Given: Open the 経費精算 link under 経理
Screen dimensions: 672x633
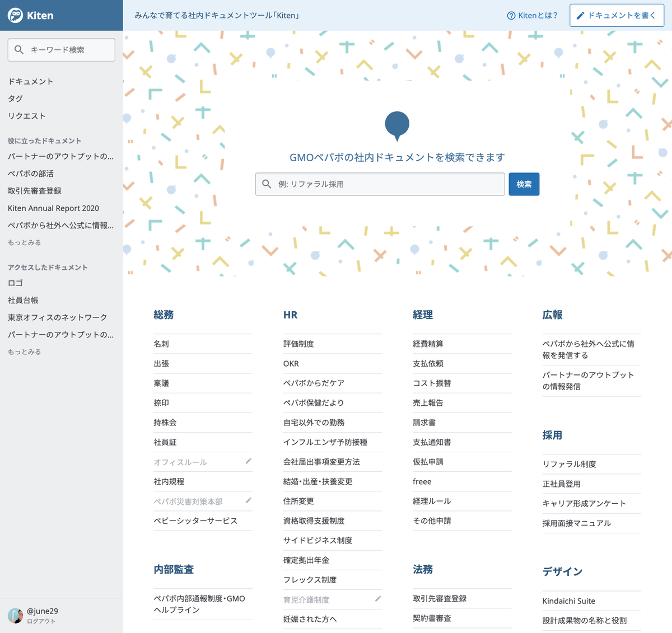Looking at the screenshot, I should click(x=428, y=344).
